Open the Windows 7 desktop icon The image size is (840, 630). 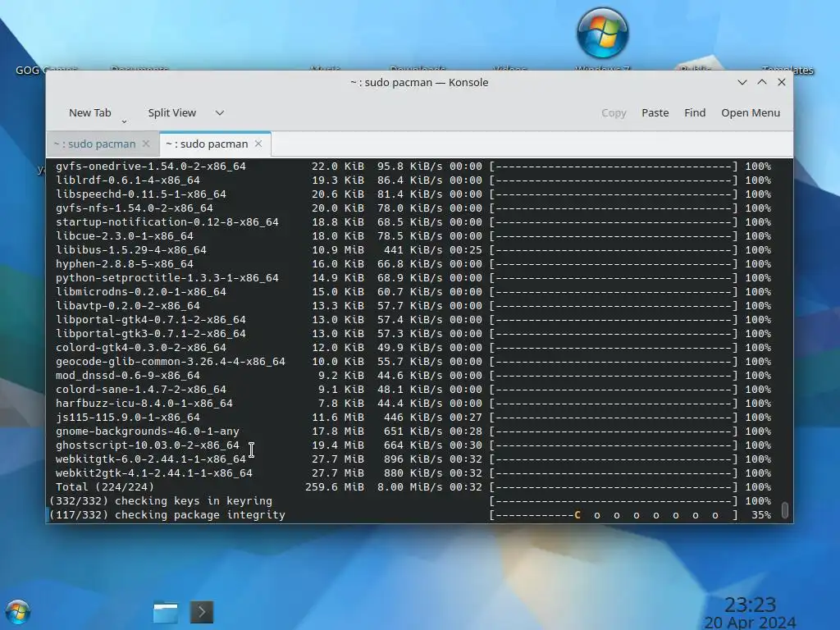[603, 33]
